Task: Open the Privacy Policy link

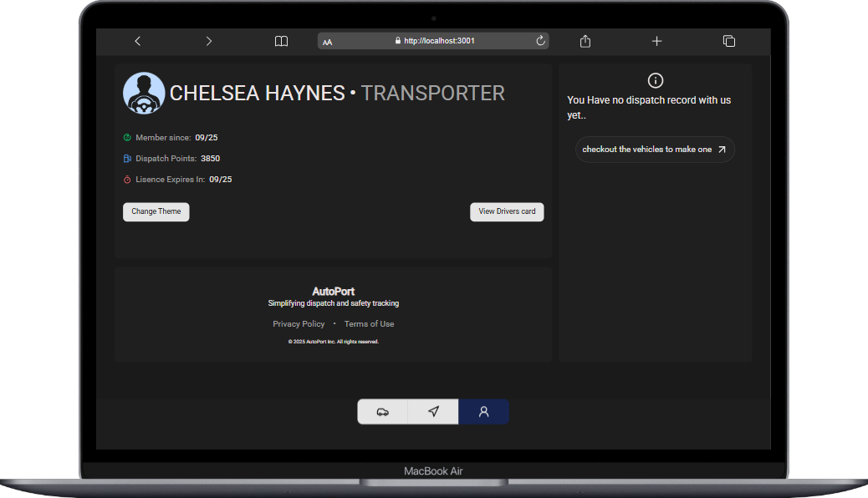Action: point(299,323)
